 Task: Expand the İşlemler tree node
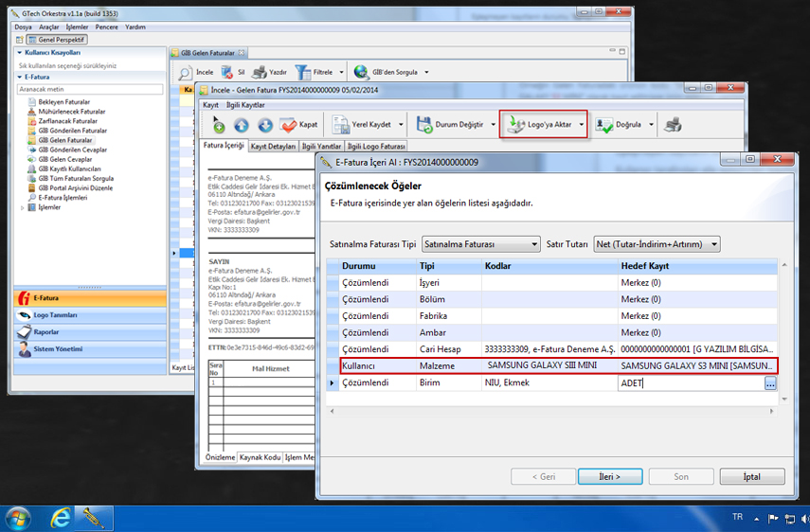tap(23, 206)
